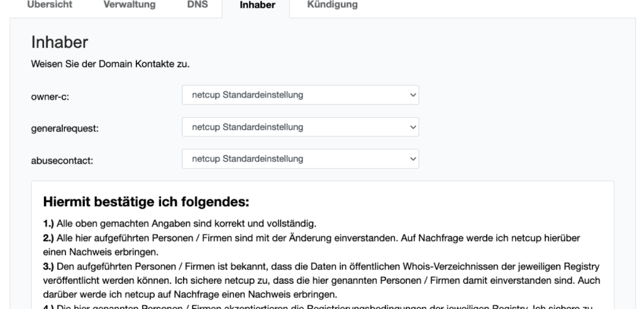Image resolution: width=644 pixels, height=309 pixels.
Task: Select the Inhaber tab
Action: click(257, 5)
